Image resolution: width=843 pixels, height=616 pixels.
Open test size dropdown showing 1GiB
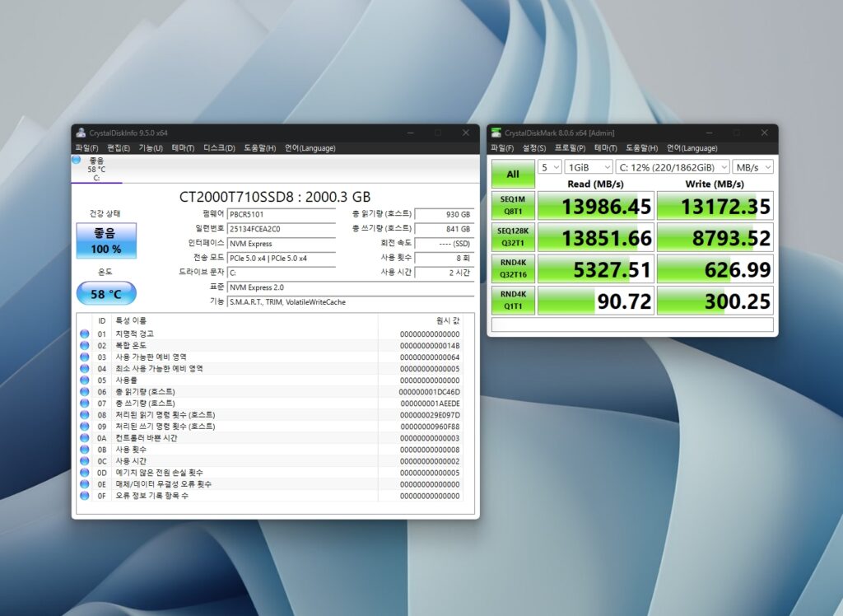(588, 167)
